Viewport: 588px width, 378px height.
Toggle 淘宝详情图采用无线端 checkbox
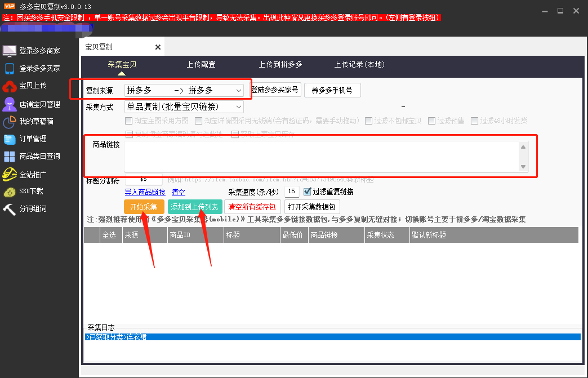click(x=198, y=121)
